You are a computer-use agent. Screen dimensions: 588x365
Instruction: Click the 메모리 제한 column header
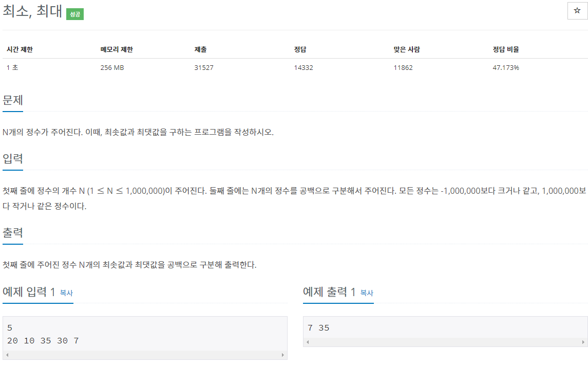[x=117, y=49]
